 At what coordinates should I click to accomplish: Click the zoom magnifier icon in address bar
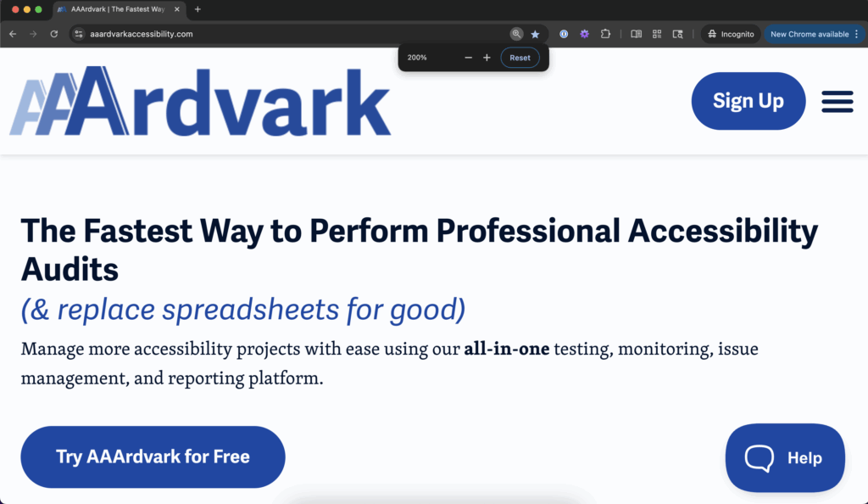[x=516, y=34]
